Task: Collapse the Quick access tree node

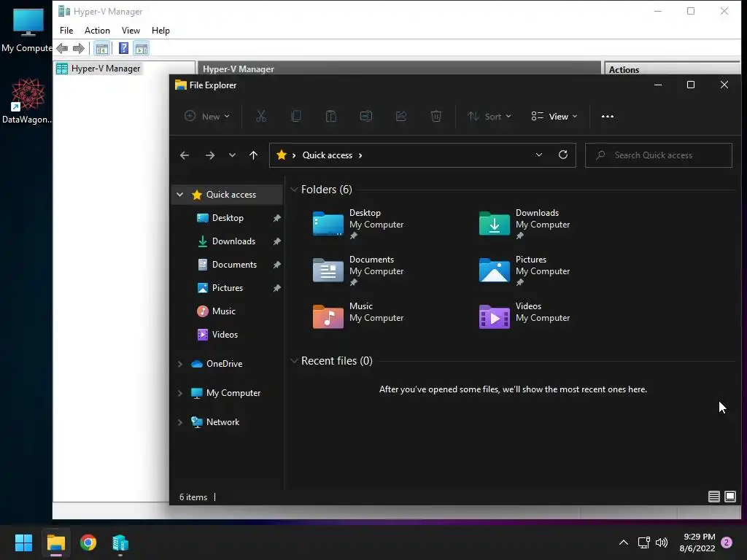Action: pos(179,194)
